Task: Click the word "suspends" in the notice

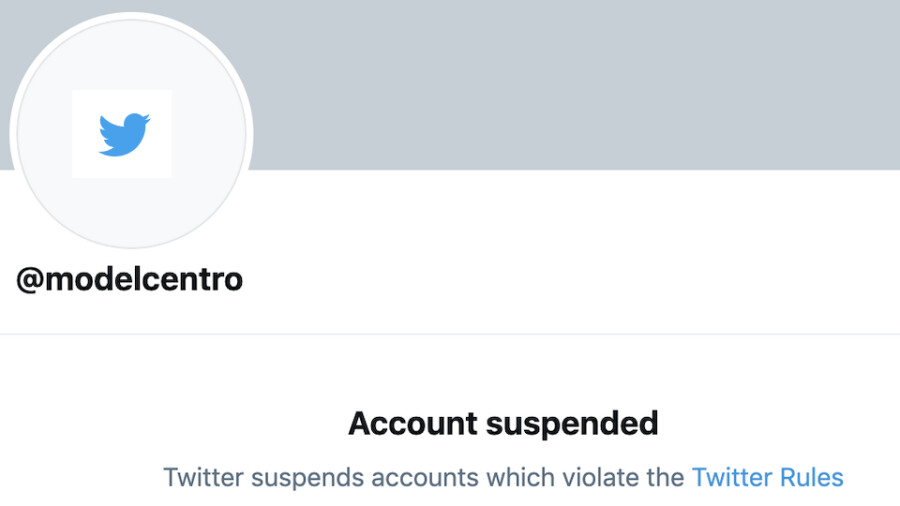Action: click(x=305, y=477)
